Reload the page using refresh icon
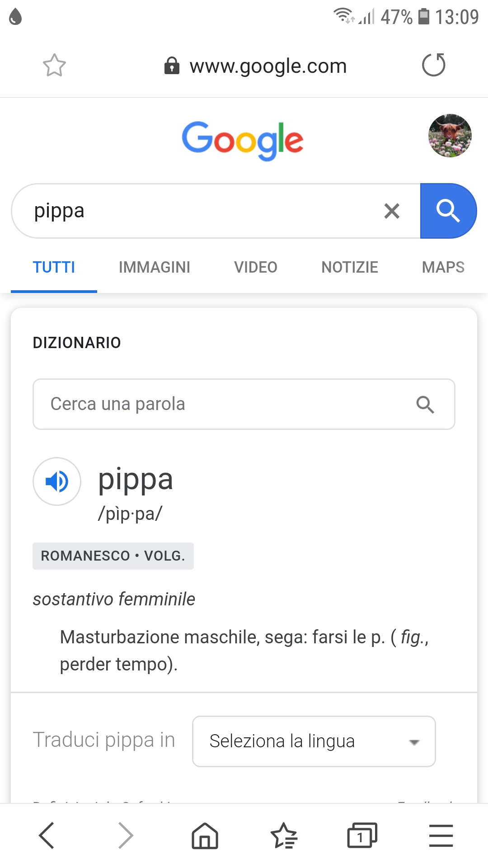Image resolution: width=488 pixels, height=868 pixels. 434,65
